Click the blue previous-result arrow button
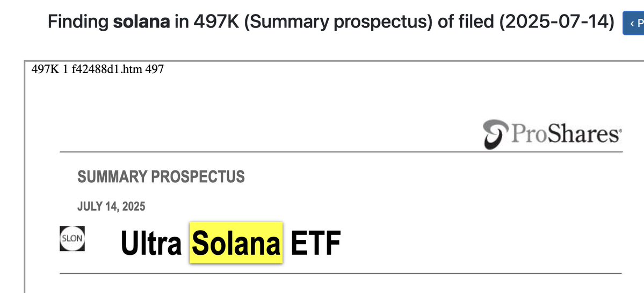Image resolution: width=644 pixels, height=293 pixels. [x=634, y=24]
